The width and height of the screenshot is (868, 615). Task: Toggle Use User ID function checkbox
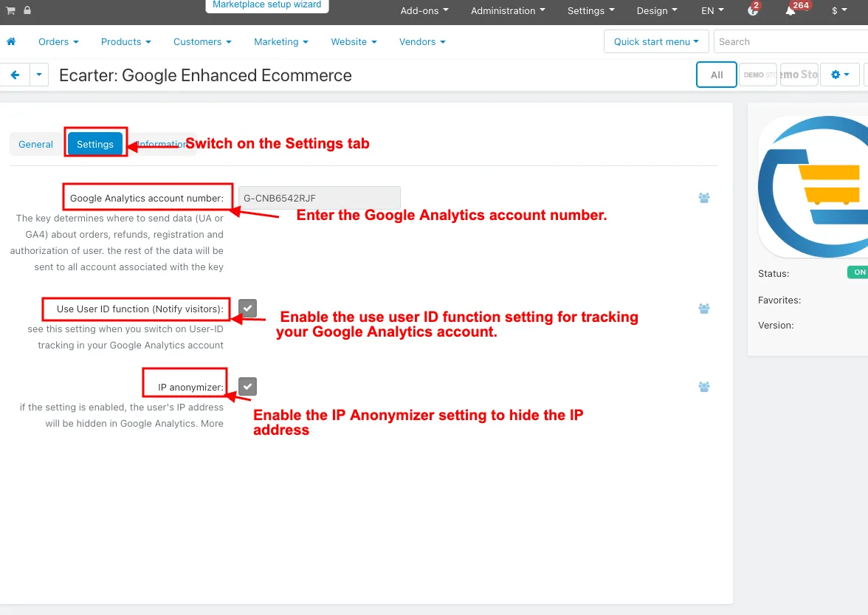(247, 309)
